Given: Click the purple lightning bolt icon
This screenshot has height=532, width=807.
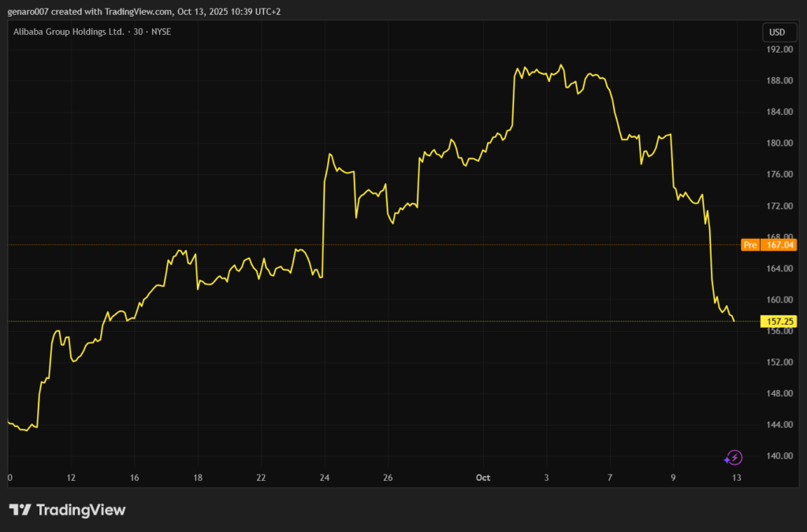Looking at the screenshot, I should [734, 457].
